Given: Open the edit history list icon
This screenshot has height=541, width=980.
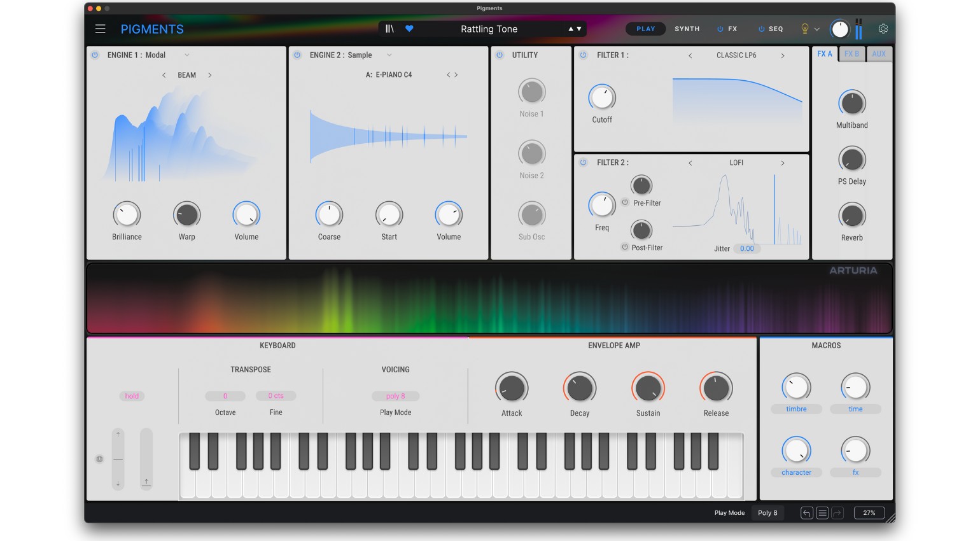Looking at the screenshot, I should point(822,513).
